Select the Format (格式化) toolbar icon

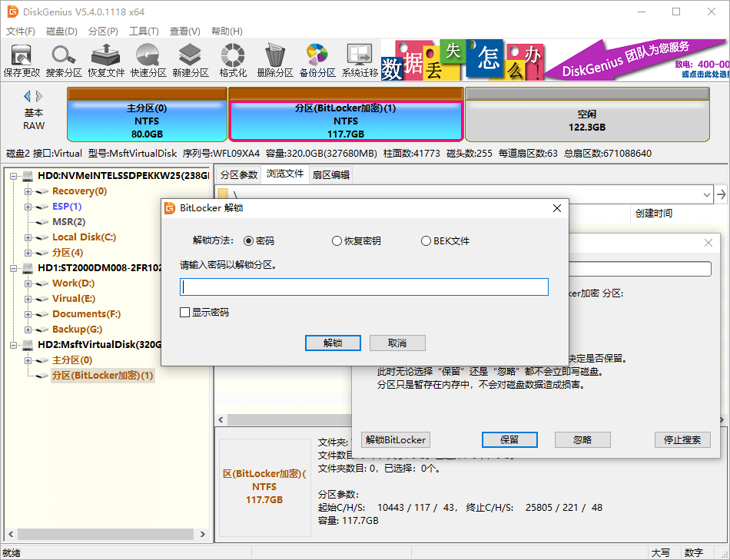233,61
